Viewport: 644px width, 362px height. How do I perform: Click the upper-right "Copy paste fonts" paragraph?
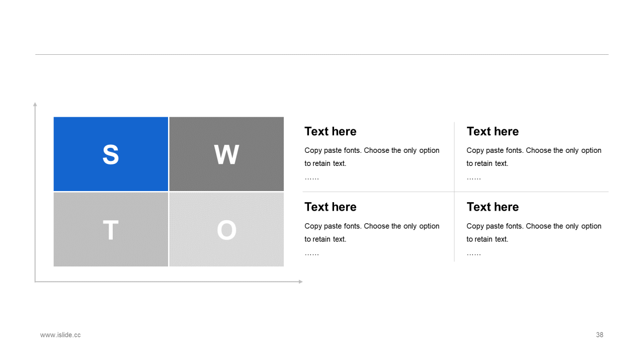click(534, 157)
